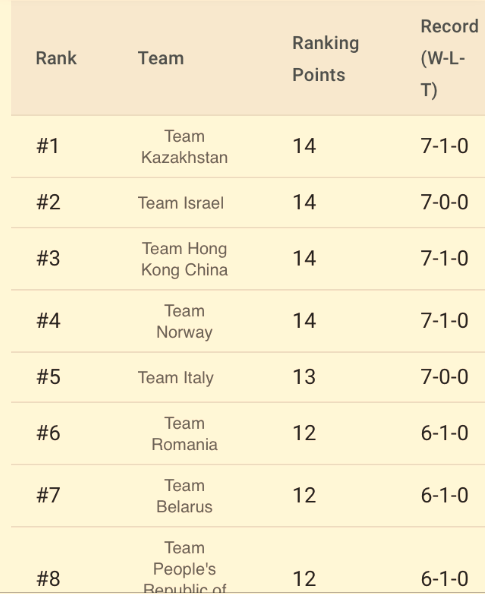The height and width of the screenshot is (594, 485).
Task: Click the Record (W-L-T) column header
Action: 449,58
